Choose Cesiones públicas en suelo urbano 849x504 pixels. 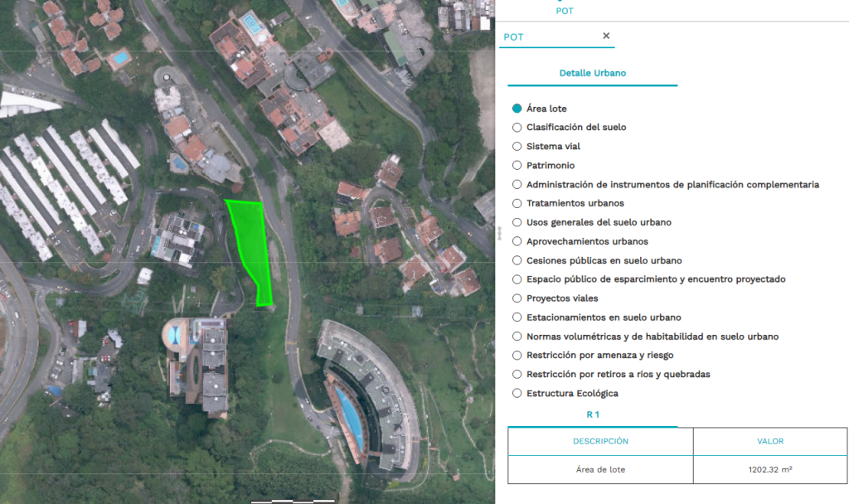pyautogui.click(x=517, y=260)
